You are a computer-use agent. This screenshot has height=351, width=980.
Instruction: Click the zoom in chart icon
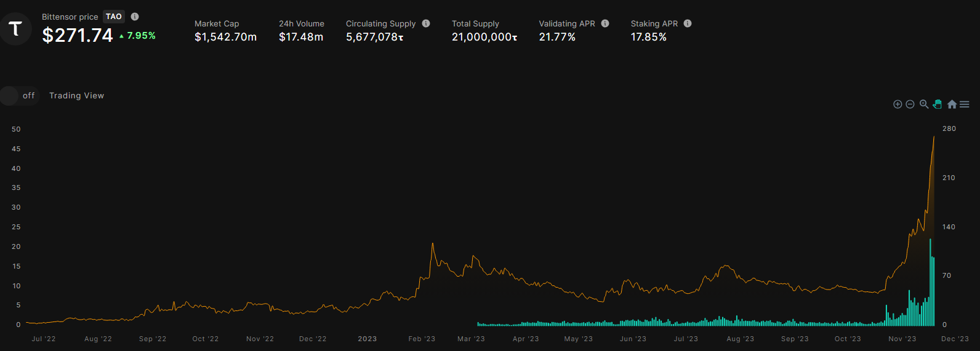[898, 105]
